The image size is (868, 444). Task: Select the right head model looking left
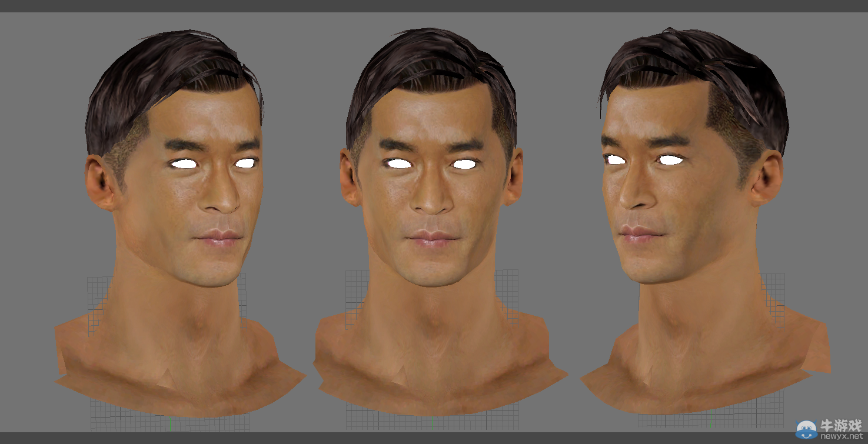pyautogui.click(x=706, y=221)
